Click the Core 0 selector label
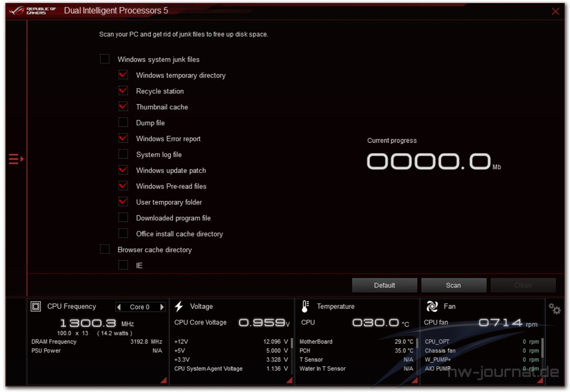The width and height of the screenshot is (570, 392). click(x=140, y=307)
